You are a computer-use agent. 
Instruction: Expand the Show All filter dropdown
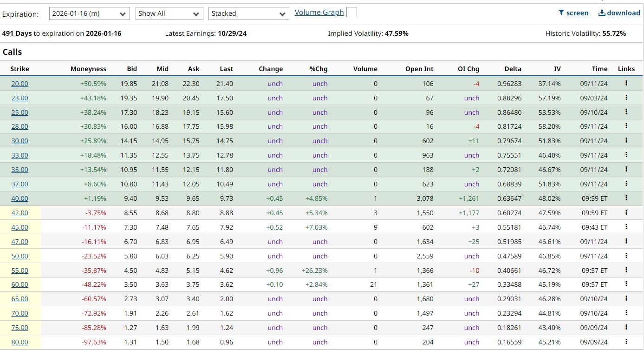169,13
